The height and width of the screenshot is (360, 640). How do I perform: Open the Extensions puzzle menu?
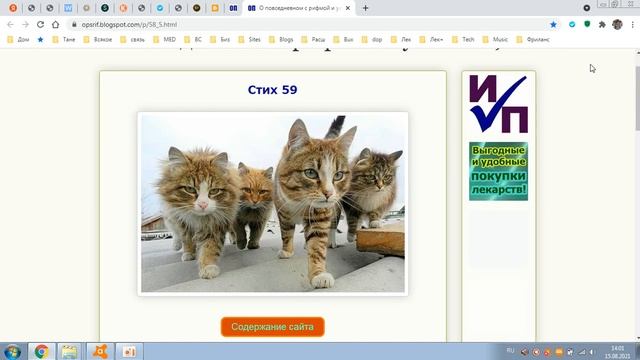(x=602, y=24)
